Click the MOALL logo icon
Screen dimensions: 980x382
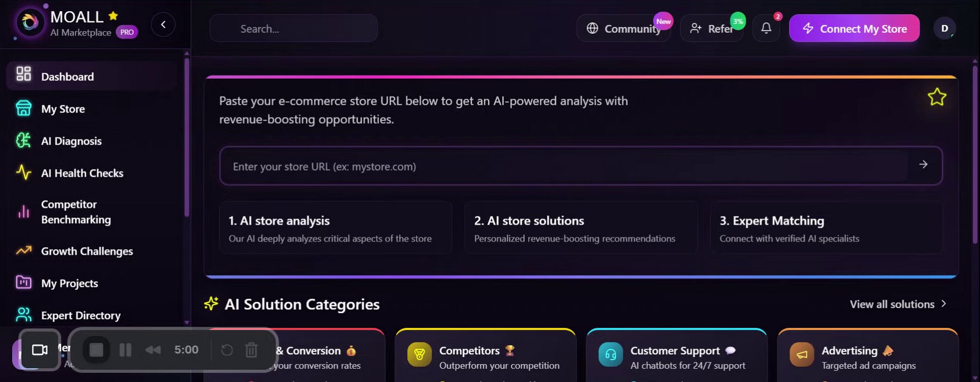click(x=30, y=23)
